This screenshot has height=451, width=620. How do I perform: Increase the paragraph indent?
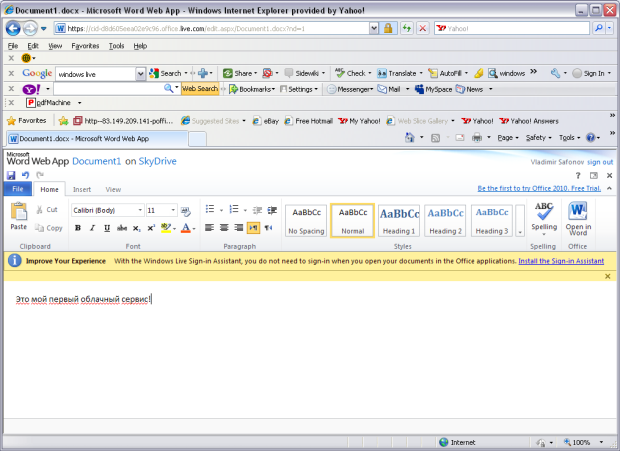coord(272,210)
